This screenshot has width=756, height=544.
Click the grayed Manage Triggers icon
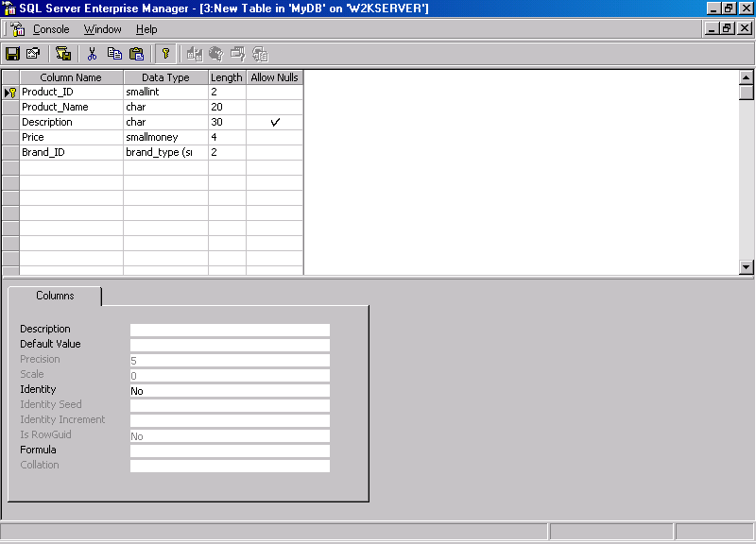pyautogui.click(x=260, y=54)
